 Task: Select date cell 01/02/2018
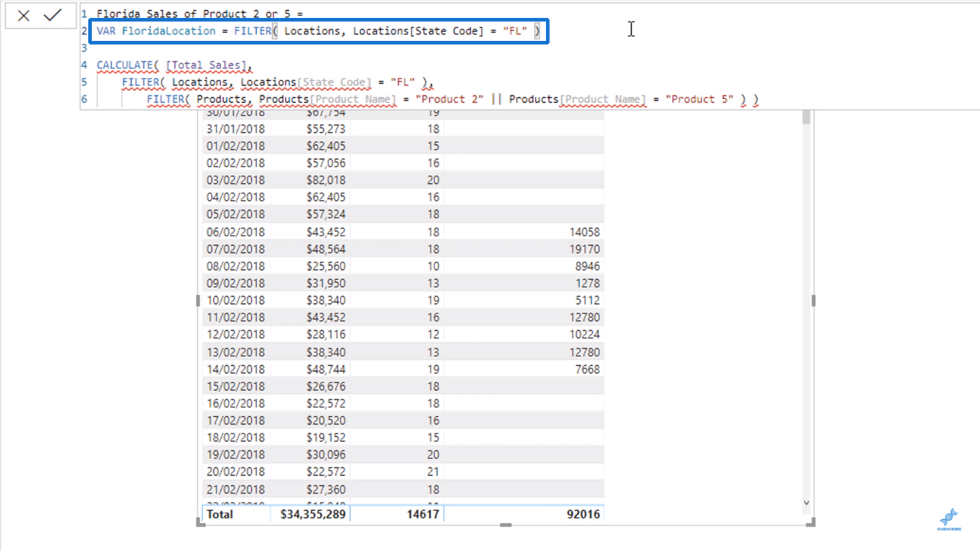click(x=235, y=146)
